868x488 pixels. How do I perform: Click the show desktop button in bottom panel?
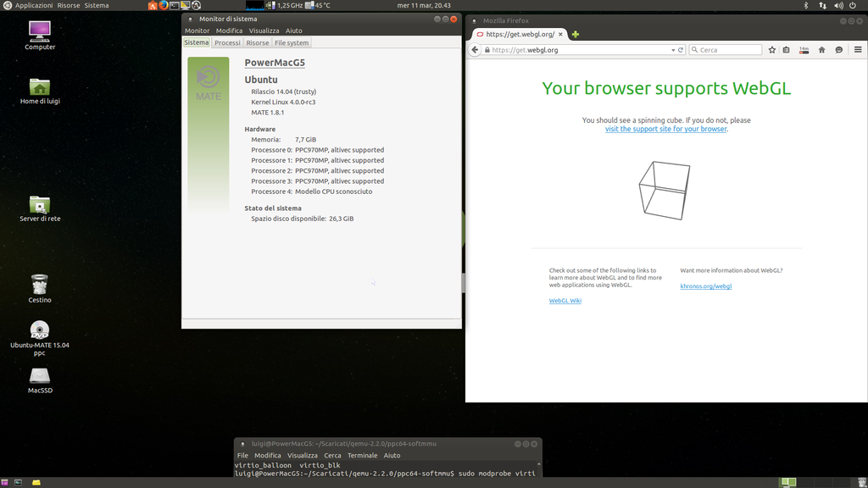[x=5, y=482]
